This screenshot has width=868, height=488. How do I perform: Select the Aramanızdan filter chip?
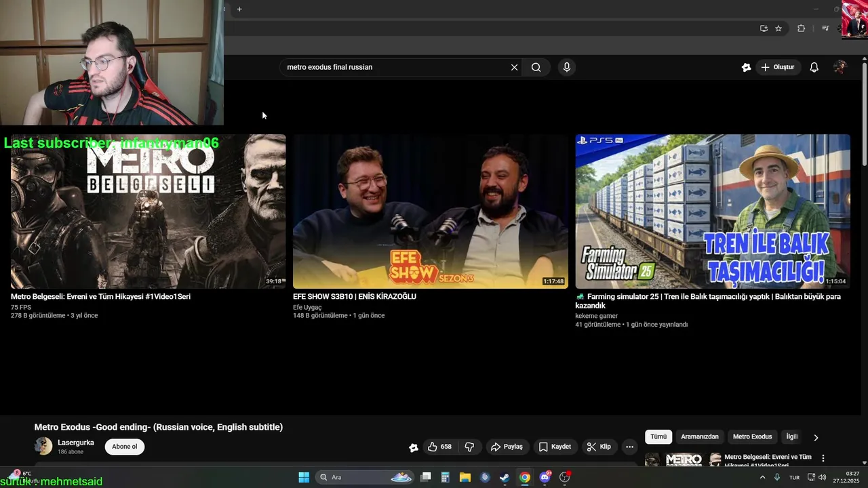tap(700, 436)
